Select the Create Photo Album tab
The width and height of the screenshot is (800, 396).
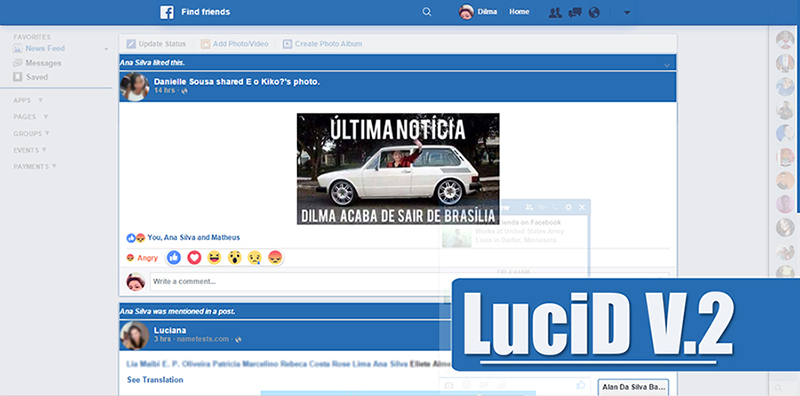[x=322, y=44]
